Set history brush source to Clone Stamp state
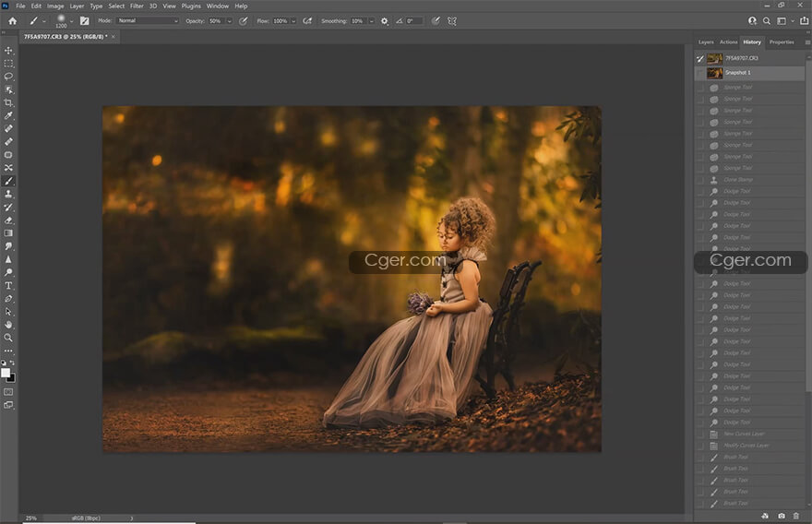The image size is (812, 524). 700,180
